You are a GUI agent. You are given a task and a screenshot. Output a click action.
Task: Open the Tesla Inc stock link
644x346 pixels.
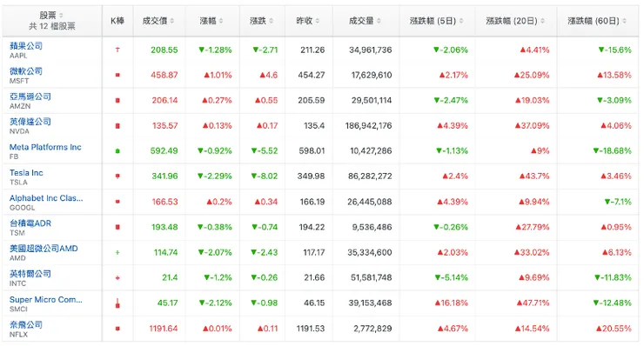click(x=26, y=173)
